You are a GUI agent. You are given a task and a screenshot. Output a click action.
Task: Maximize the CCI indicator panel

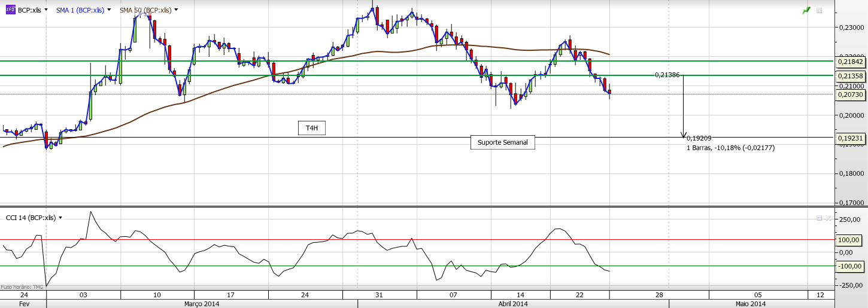click(x=819, y=218)
